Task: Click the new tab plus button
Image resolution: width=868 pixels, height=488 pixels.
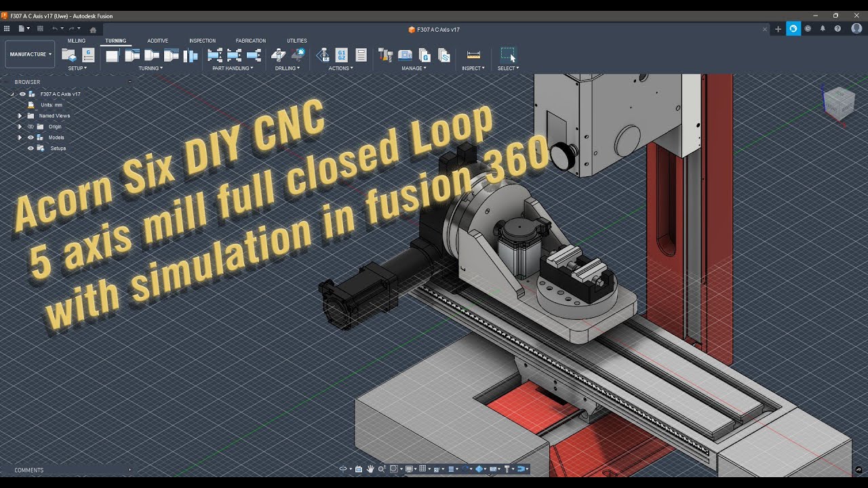Action: [x=778, y=29]
